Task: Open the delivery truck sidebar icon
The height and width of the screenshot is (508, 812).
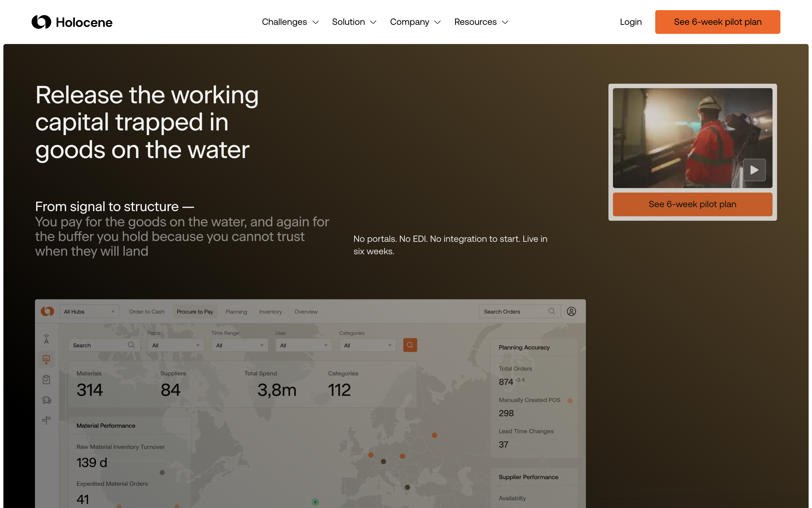Action: 46,400
